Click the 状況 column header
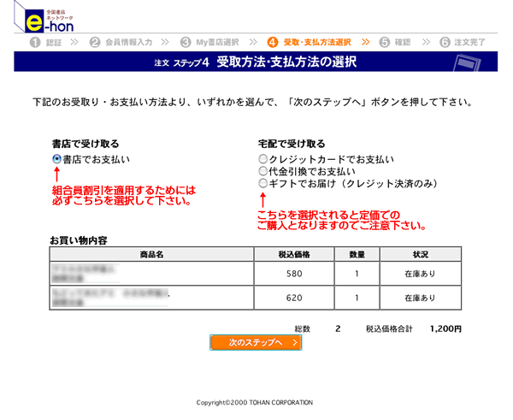513x420 pixels. [x=421, y=254]
